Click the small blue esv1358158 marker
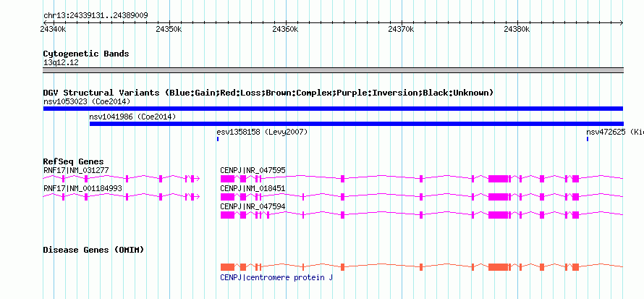The height and width of the screenshot is (299, 644). click(x=218, y=139)
